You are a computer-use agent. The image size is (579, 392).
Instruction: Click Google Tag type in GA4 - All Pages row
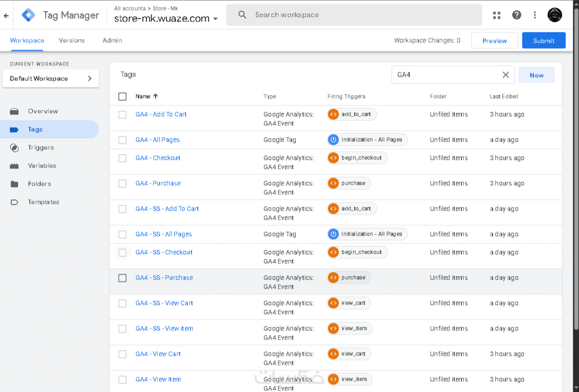click(280, 140)
